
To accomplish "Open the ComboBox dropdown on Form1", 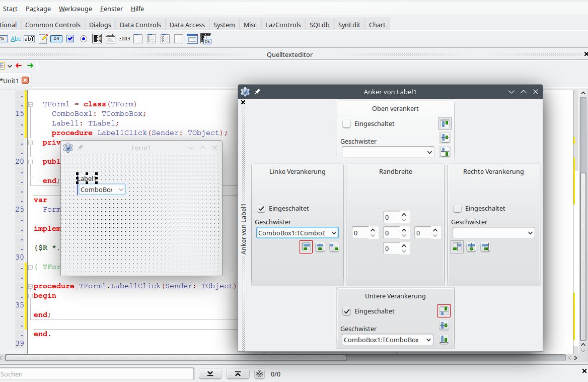I will pyautogui.click(x=121, y=190).
